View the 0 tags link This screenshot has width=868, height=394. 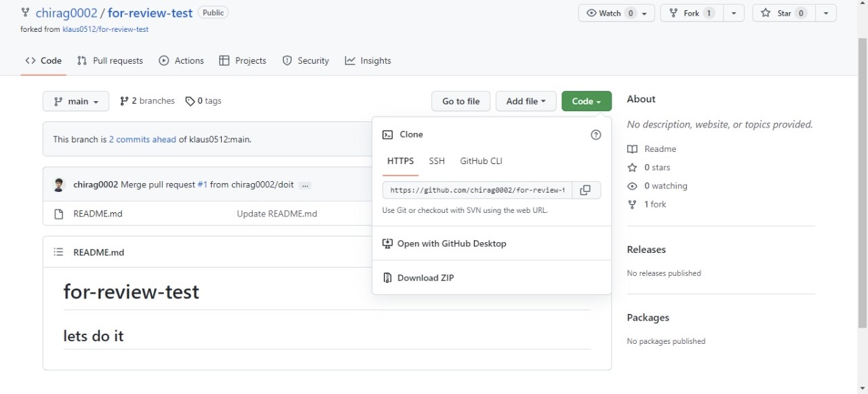point(203,100)
